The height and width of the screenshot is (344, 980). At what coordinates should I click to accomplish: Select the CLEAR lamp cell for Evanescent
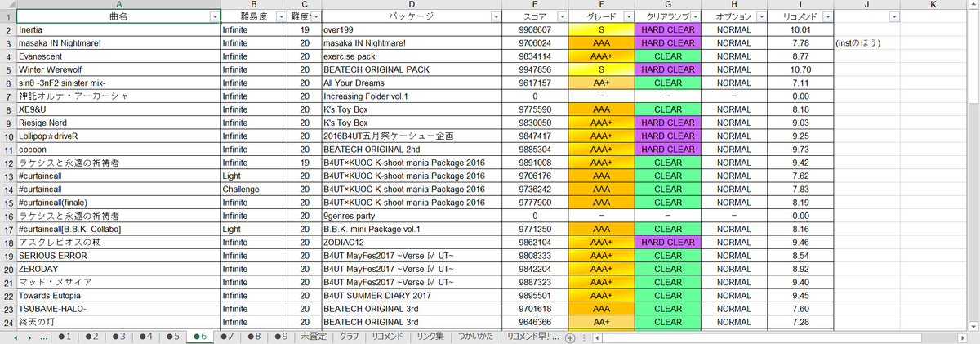pyautogui.click(x=667, y=56)
